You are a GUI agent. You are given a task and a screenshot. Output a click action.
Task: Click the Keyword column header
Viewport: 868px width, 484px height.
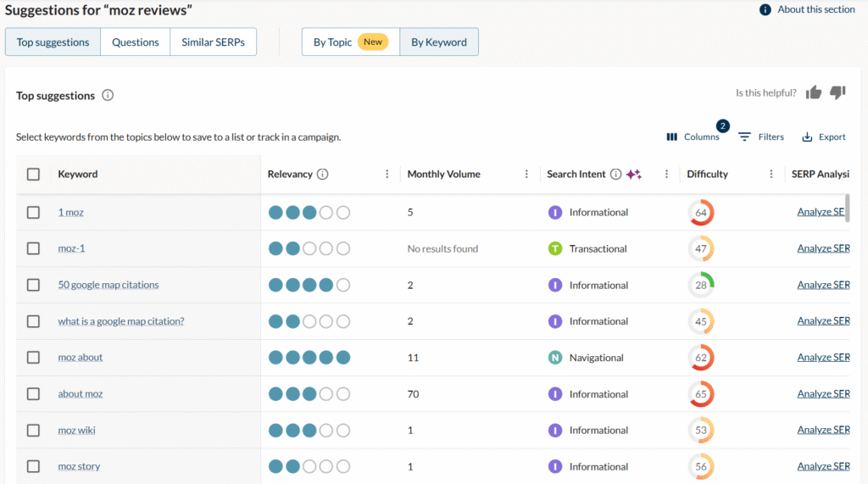pyautogui.click(x=77, y=174)
